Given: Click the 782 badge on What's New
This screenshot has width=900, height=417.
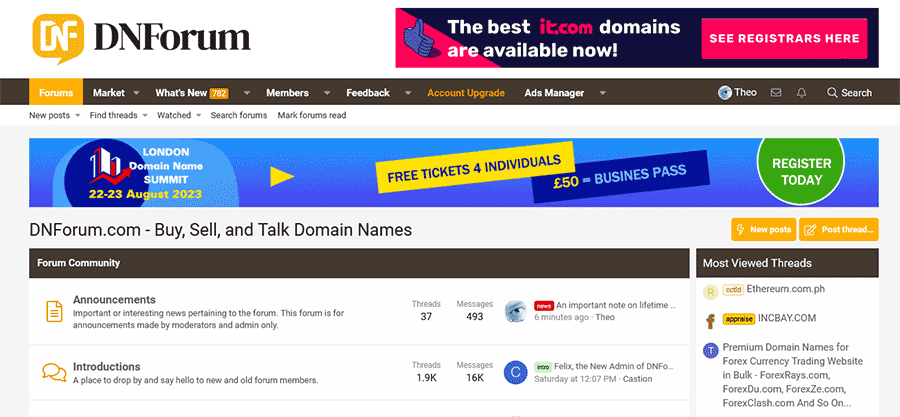Looking at the screenshot, I should (219, 93).
